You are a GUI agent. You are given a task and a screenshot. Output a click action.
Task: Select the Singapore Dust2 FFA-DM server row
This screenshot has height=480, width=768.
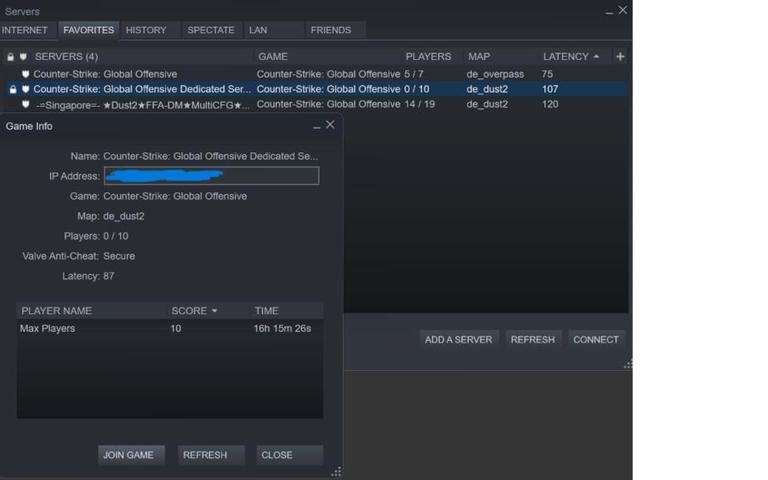[x=316, y=104]
